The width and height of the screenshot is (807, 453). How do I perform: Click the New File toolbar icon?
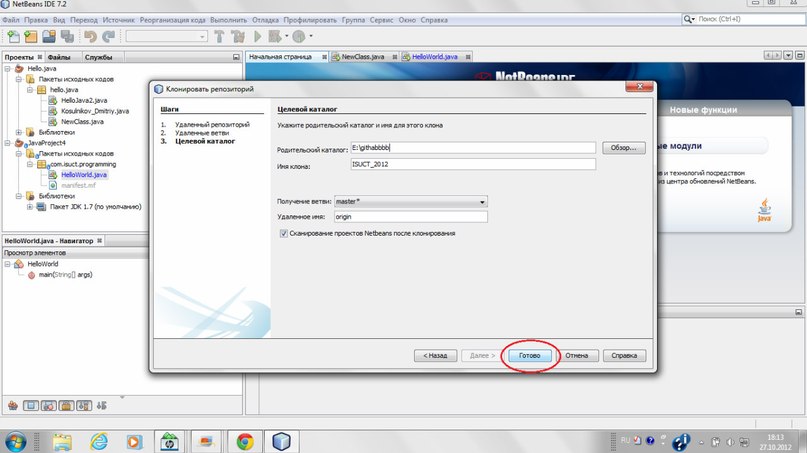(x=13, y=37)
